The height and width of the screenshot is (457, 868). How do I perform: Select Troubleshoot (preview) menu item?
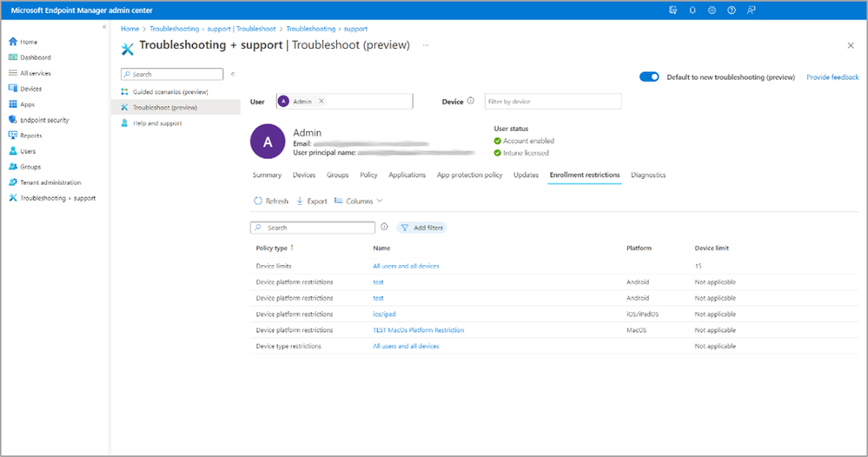(x=176, y=108)
